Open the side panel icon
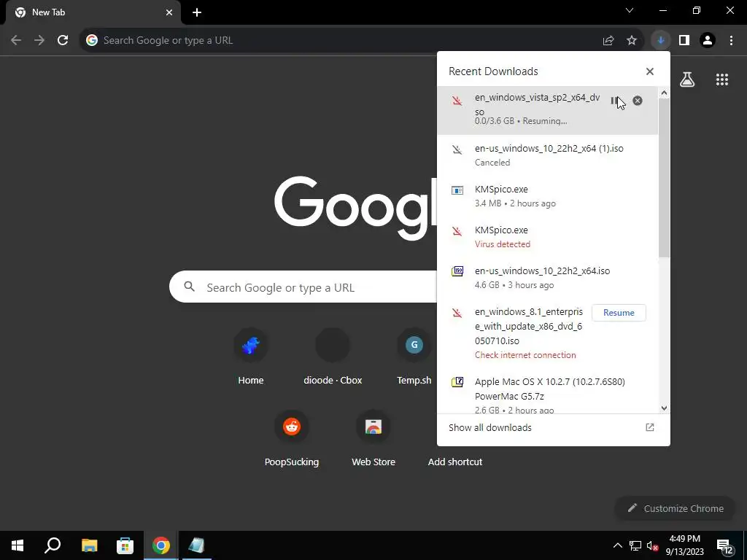 [x=684, y=41]
